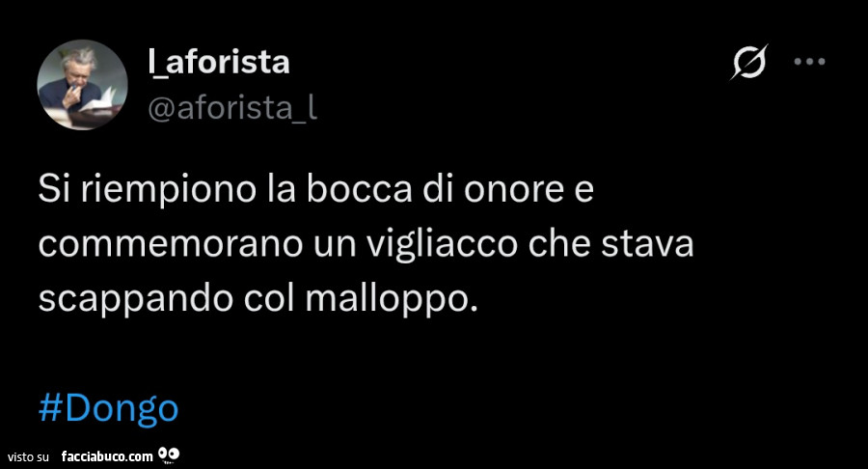Click the display name l_aforista
Image resolution: width=868 pixels, height=469 pixels.
tap(219, 62)
